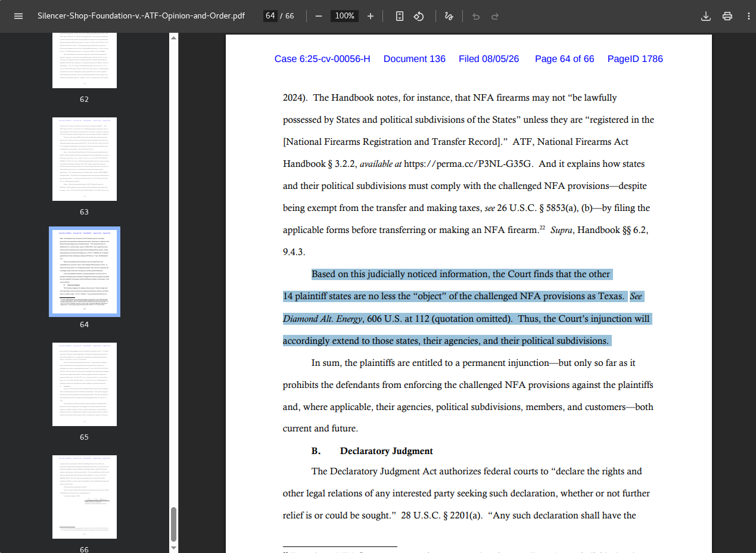Click the thumbnail panel scrollbar handle

173,524
